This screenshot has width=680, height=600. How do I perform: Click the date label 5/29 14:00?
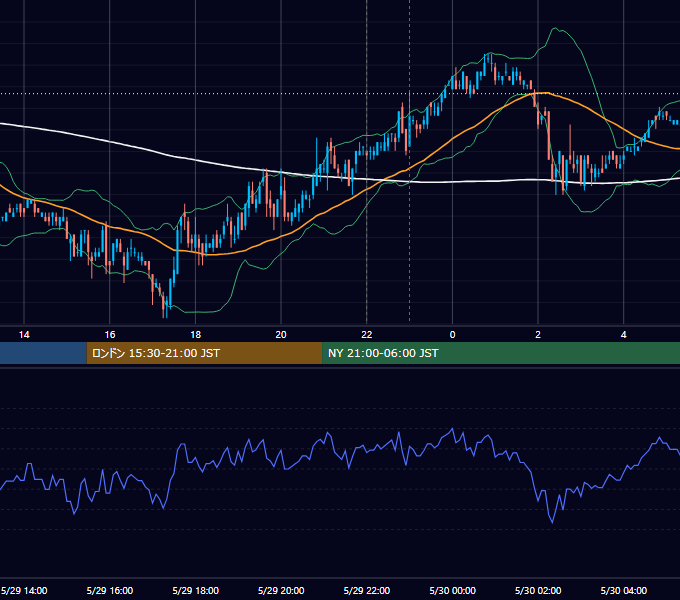click(24, 590)
